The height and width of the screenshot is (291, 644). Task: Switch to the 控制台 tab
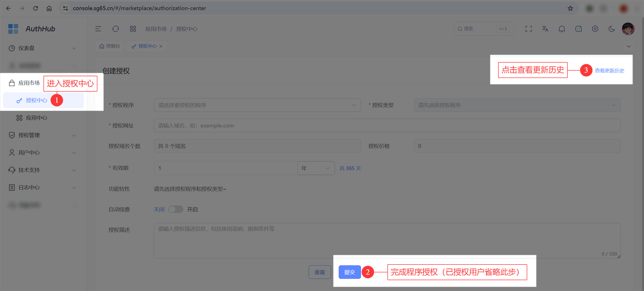point(109,46)
